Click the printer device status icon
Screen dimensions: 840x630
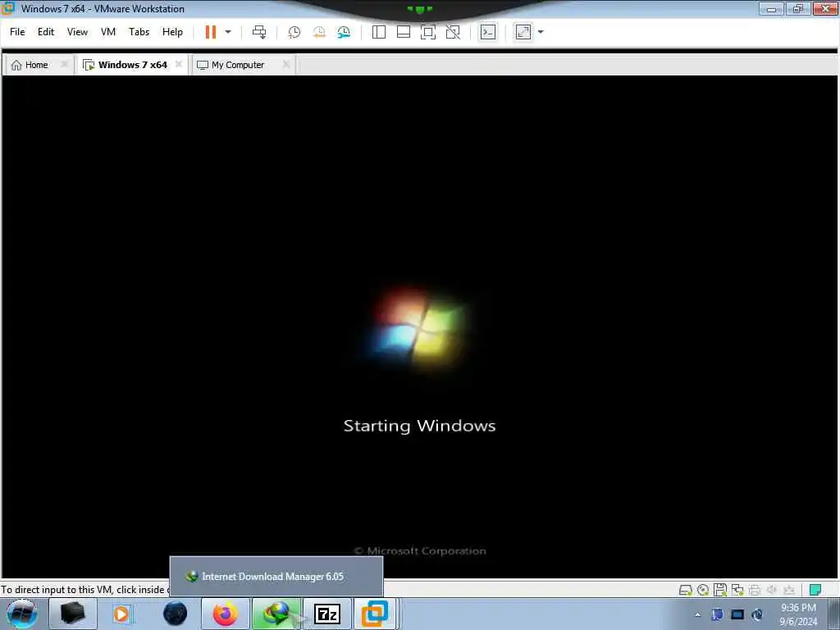click(x=755, y=591)
